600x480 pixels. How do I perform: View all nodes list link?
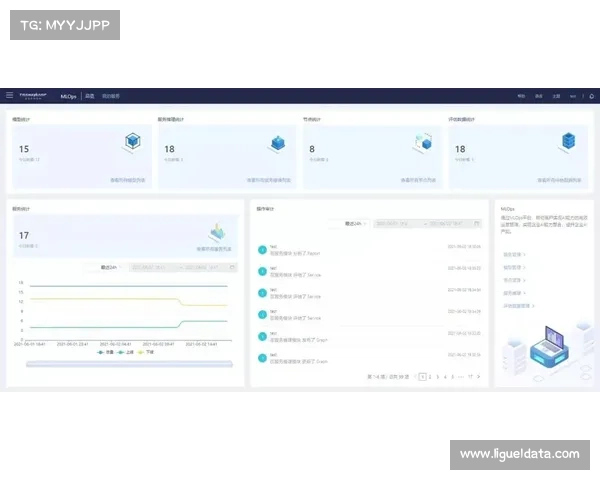(x=418, y=180)
